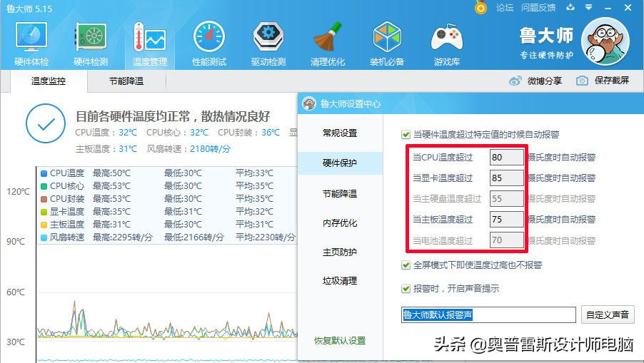Toggle CPU封装 legend brown square
The height and width of the screenshot is (363, 644).
tap(44, 199)
